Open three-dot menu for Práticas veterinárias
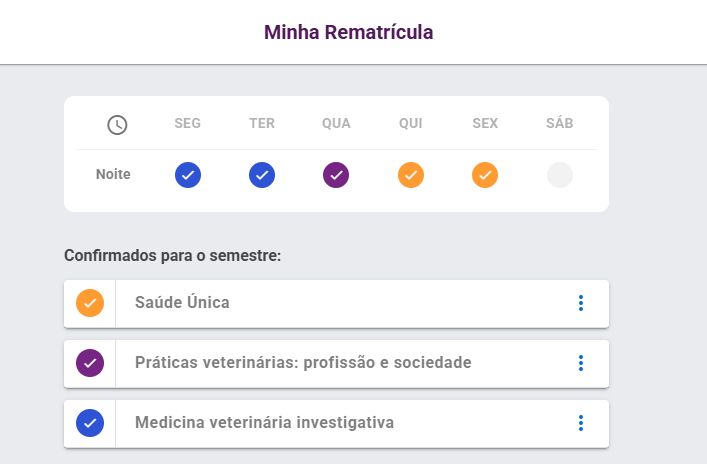The image size is (707, 464). click(x=580, y=363)
